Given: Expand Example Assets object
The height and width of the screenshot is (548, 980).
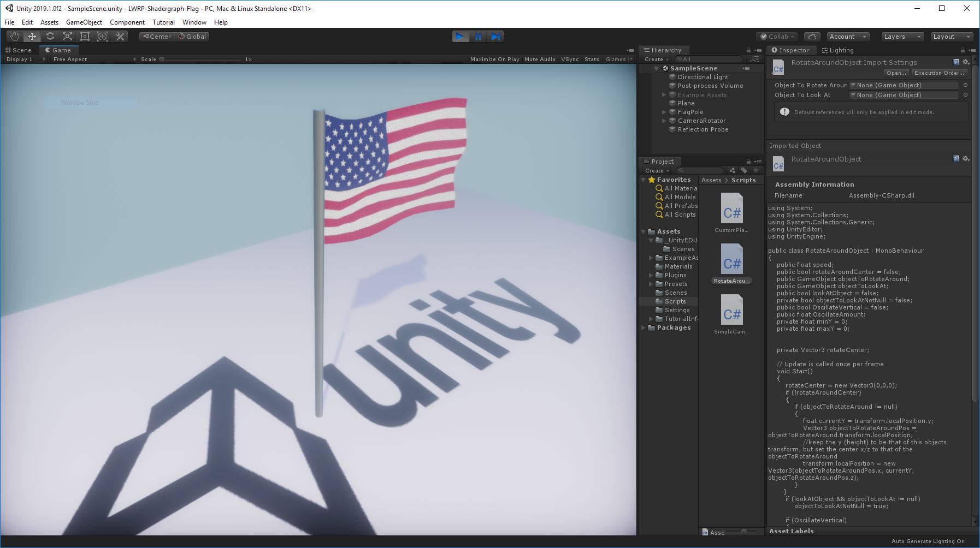Looking at the screenshot, I should tap(664, 94).
